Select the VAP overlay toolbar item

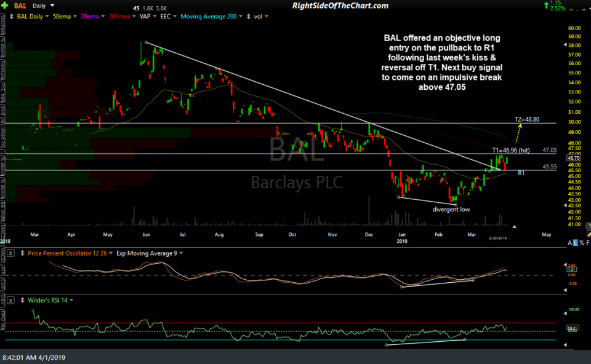click(145, 16)
